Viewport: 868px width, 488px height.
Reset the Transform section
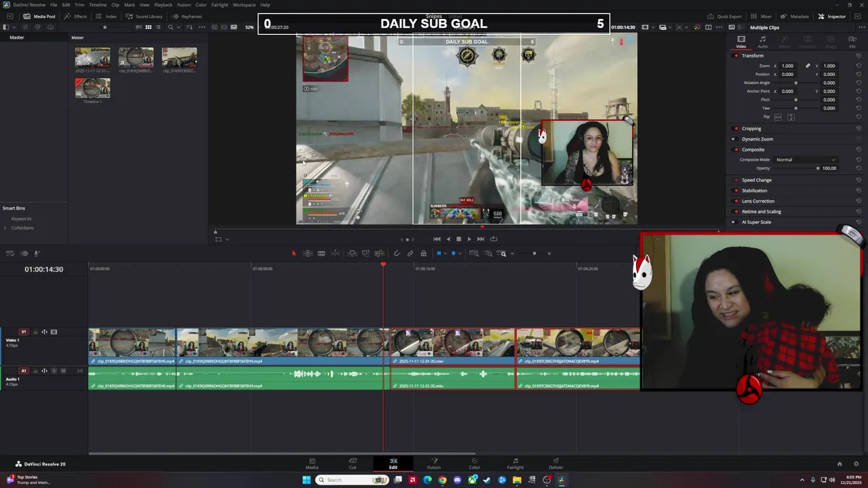point(859,56)
